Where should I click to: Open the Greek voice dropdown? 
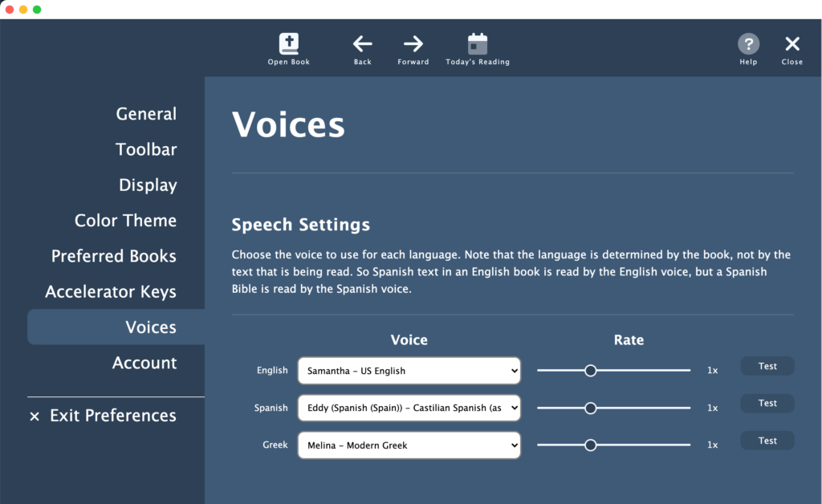409,445
